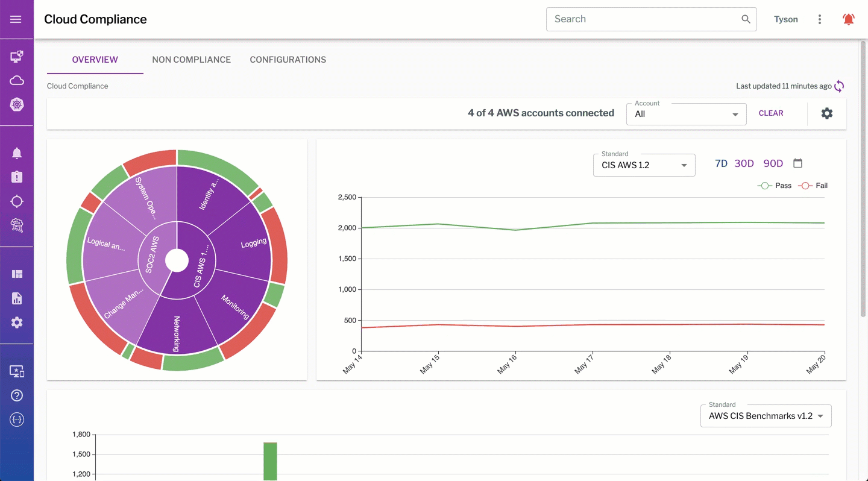Image resolution: width=868 pixels, height=481 pixels.
Task: Open the help question mark icon
Action: pyautogui.click(x=17, y=395)
